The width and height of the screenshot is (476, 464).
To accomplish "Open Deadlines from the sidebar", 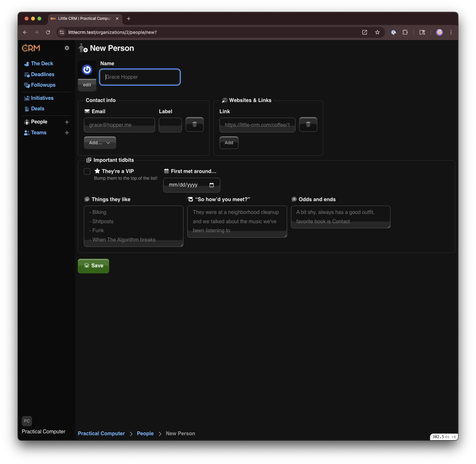I will pos(43,75).
